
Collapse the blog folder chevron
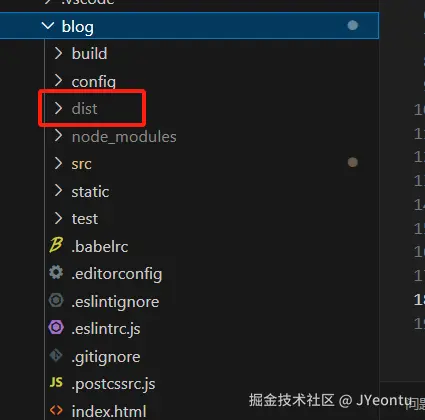48,25
